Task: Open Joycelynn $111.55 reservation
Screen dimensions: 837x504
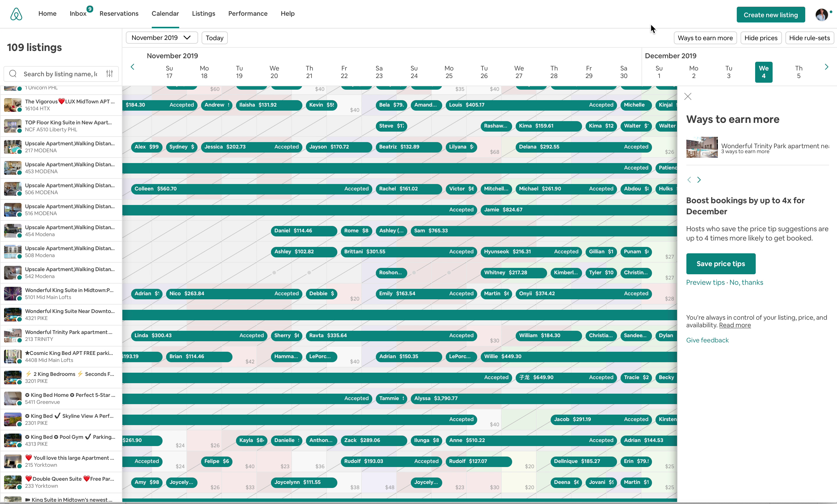Action: pos(304,482)
